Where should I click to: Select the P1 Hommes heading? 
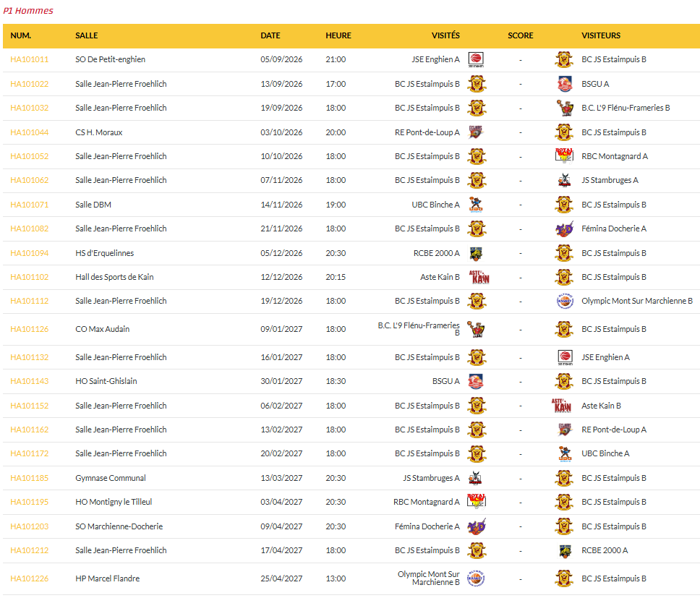click(x=28, y=11)
